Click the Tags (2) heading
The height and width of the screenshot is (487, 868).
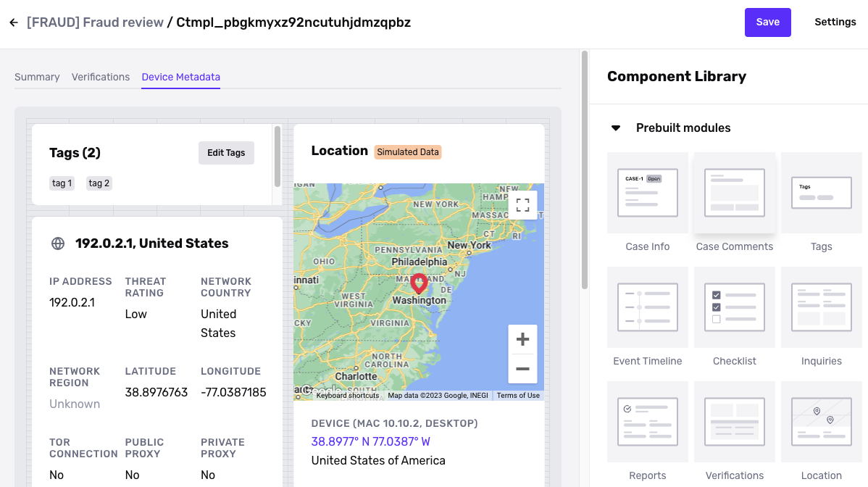pos(75,153)
